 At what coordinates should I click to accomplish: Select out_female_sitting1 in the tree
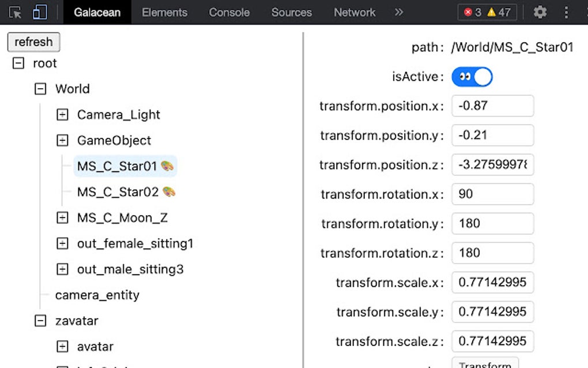pyautogui.click(x=135, y=244)
